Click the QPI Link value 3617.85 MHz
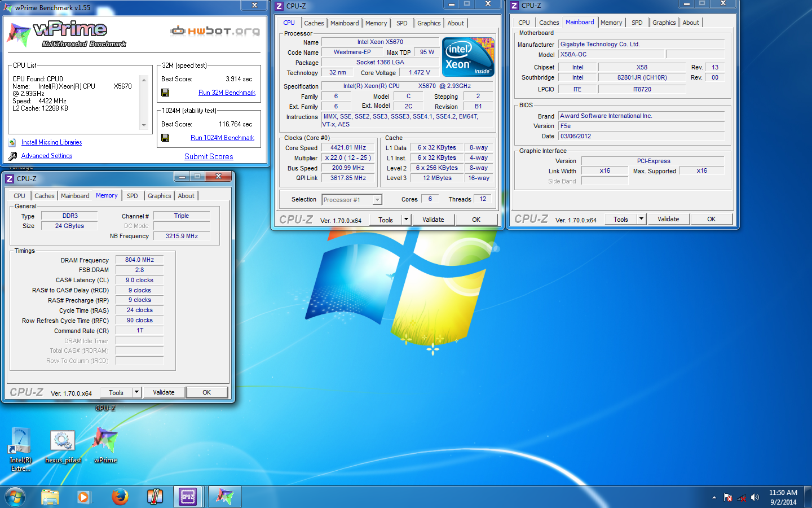 (348, 178)
